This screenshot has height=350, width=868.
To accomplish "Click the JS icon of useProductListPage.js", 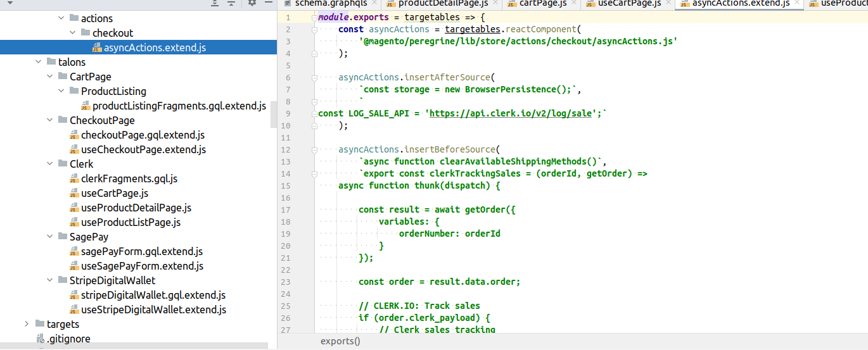I will (x=74, y=222).
